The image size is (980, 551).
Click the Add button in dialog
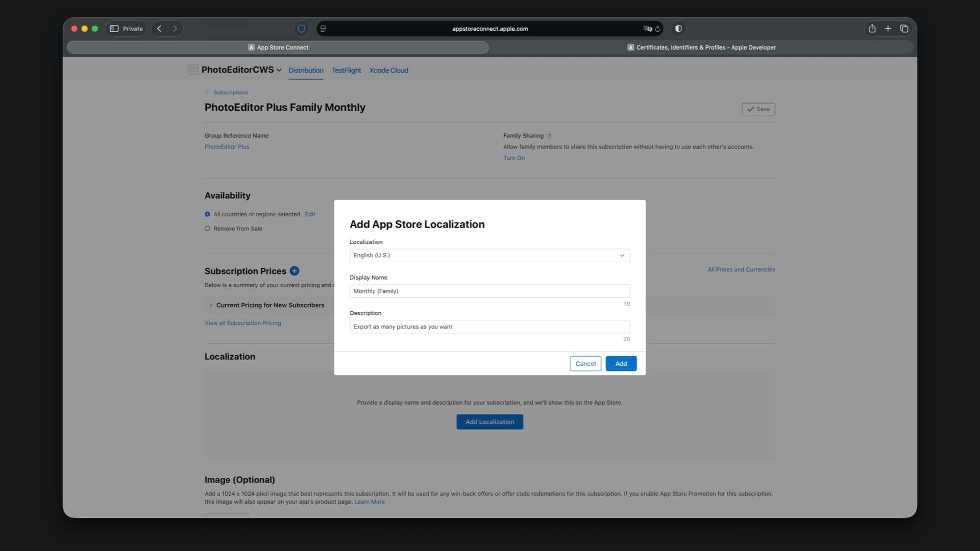tap(621, 363)
